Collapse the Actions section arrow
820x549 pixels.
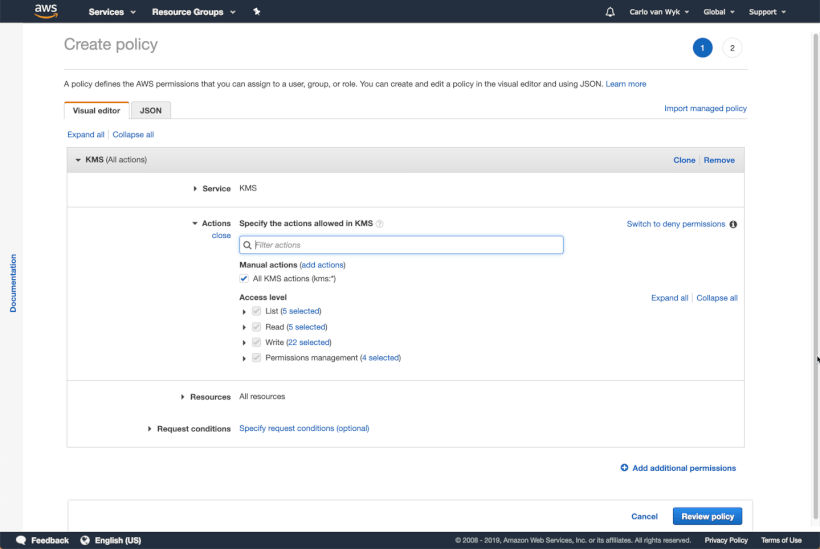pos(195,223)
